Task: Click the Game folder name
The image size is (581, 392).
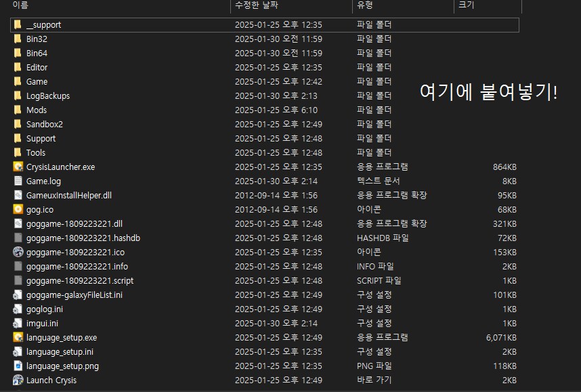Action: [x=37, y=81]
